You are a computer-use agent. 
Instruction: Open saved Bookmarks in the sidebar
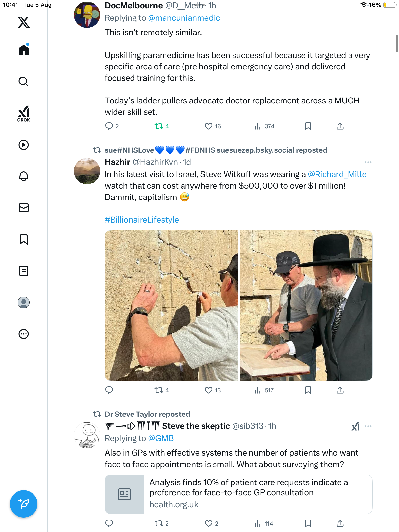click(x=24, y=239)
